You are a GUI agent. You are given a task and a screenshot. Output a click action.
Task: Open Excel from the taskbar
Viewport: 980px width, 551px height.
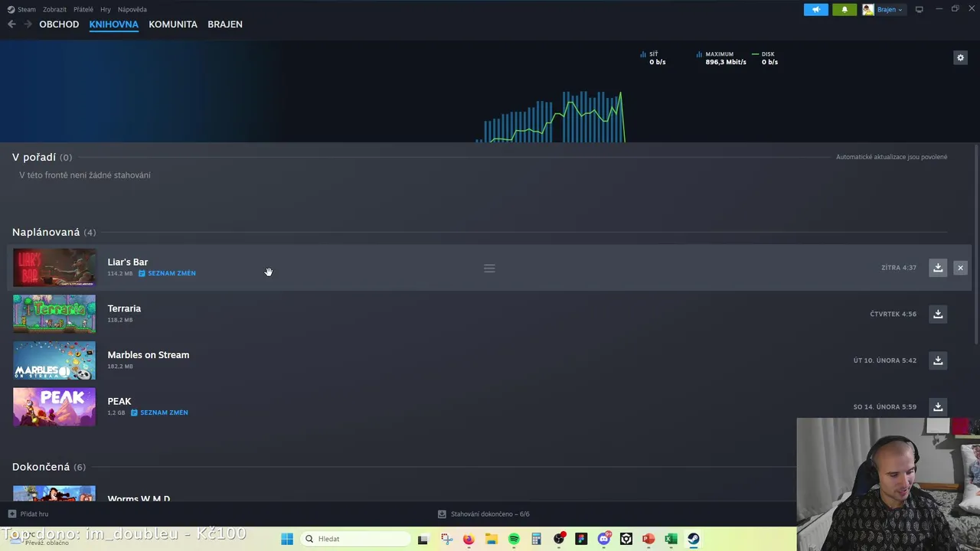click(x=671, y=539)
